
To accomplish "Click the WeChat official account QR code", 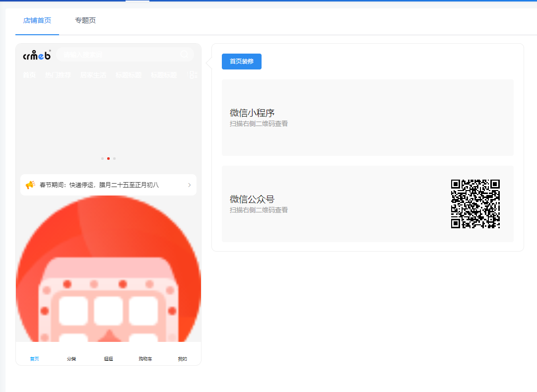I will [475, 205].
